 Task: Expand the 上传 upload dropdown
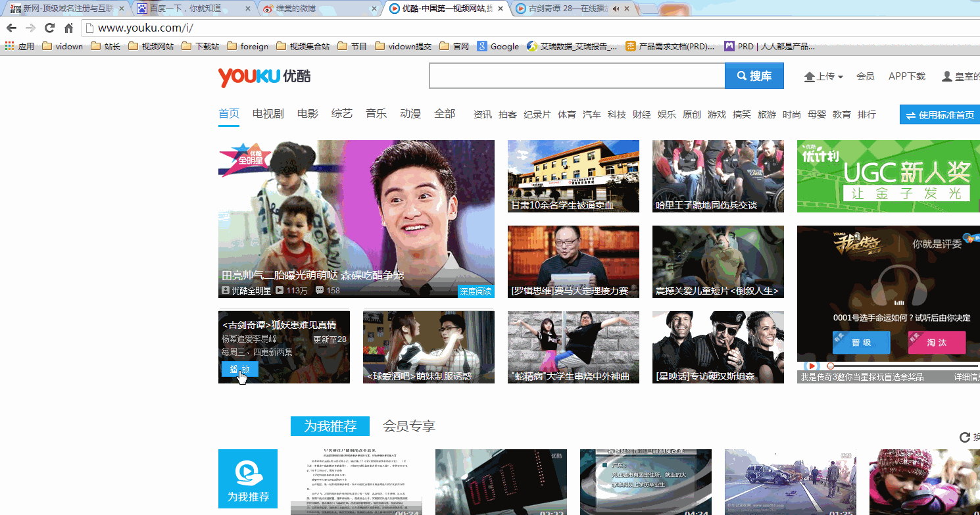tap(823, 76)
